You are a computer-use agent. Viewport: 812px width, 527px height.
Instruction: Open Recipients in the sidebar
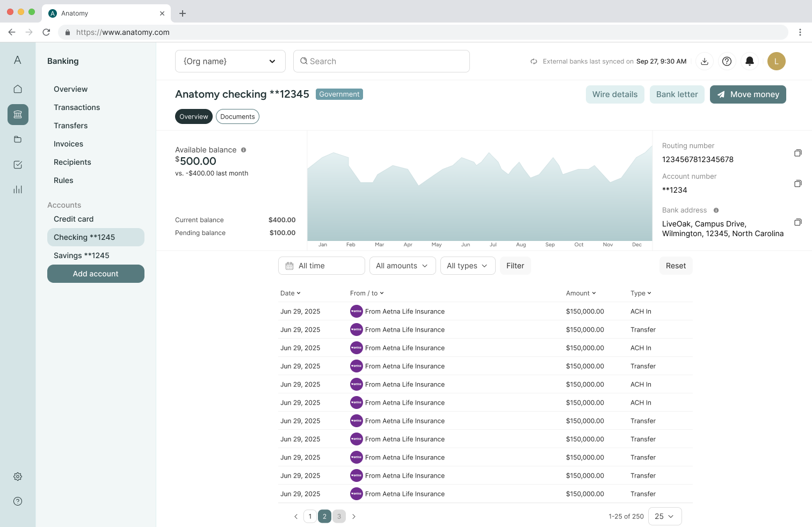[73, 162]
